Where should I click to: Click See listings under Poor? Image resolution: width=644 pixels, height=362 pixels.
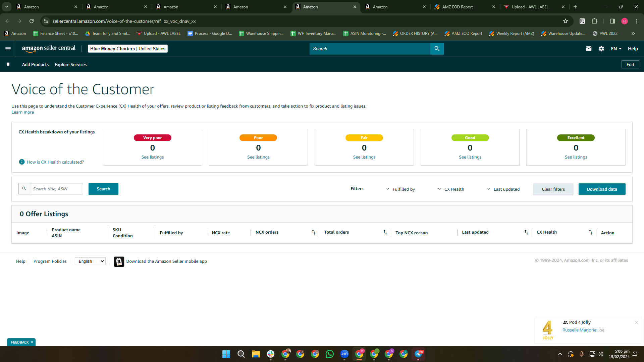(x=258, y=157)
